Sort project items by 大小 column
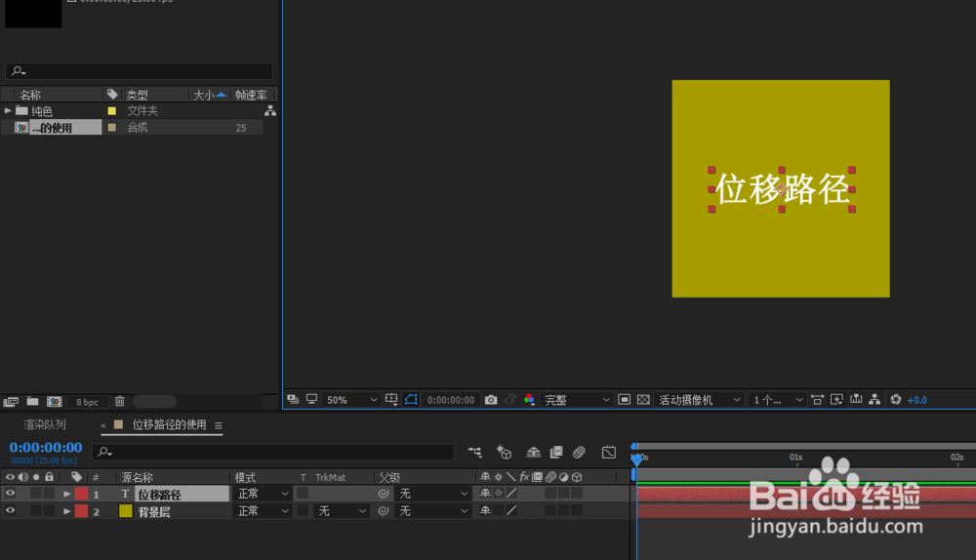Viewport: 976px width, 560px height. 204,95
